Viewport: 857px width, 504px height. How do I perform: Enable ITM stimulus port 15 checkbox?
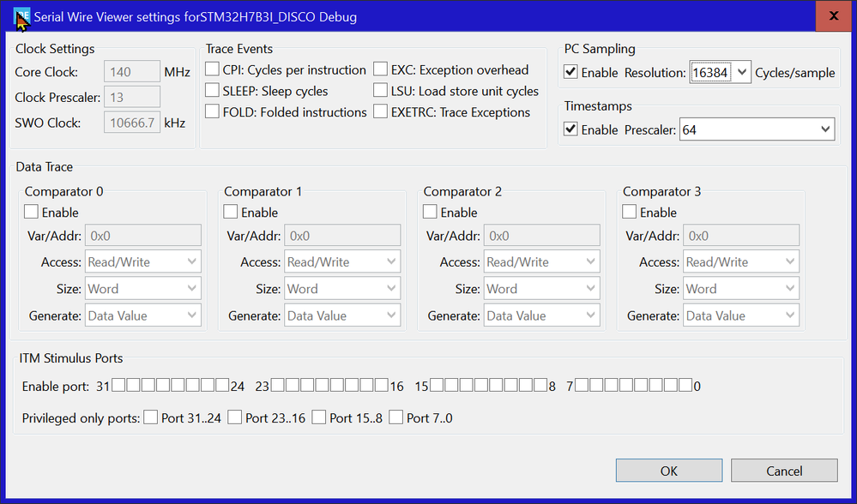pos(437,385)
